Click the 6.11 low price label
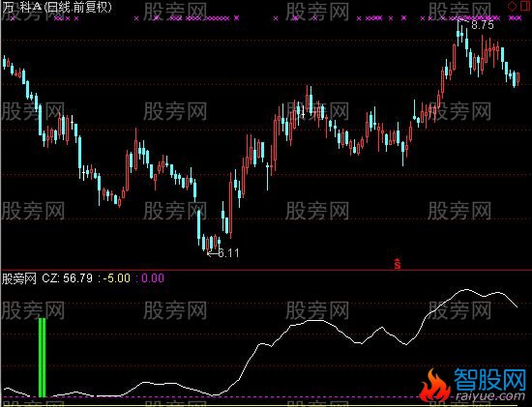The image size is (532, 407). [x=228, y=253]
